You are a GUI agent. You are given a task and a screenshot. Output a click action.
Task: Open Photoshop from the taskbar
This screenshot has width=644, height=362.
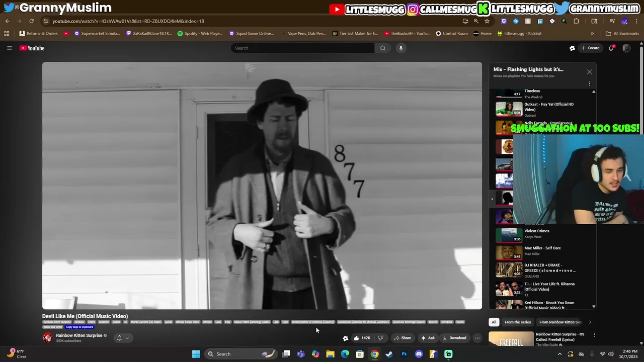tap(404, 354)
